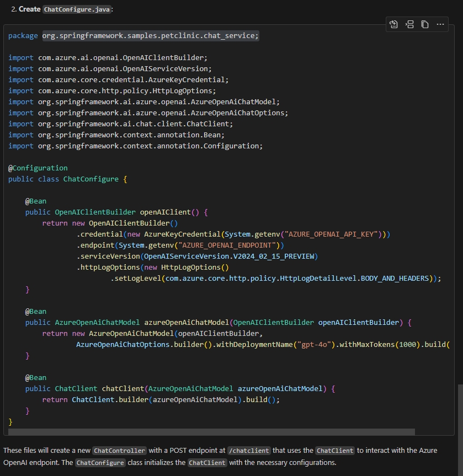This screenshot has height=476, width=463.
Task: Click chatClient method name
Action: pyautogui.click(x=123, y=388)
